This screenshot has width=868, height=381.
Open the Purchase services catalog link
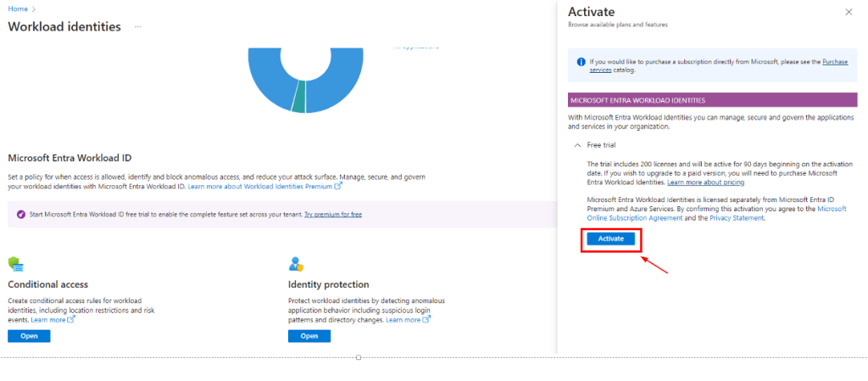point(834,62)
